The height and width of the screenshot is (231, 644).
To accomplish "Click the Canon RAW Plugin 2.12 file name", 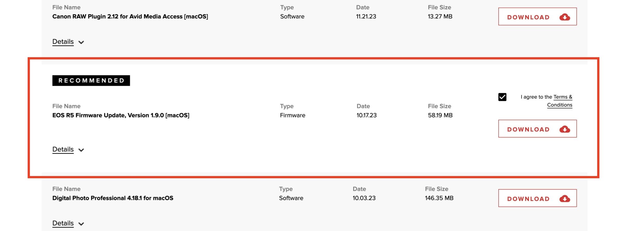I will pyautogui.click(x=130, y=16).
